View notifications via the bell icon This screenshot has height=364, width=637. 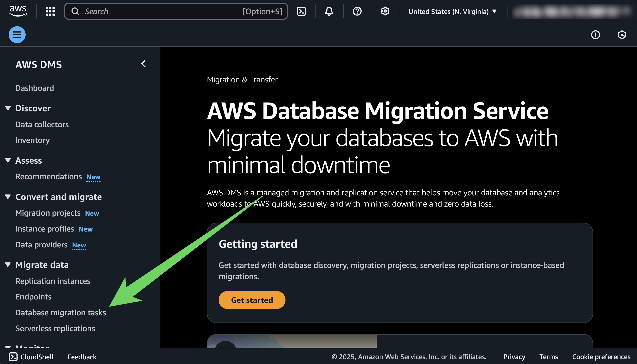pyautogui.click(x=329, y=11)
